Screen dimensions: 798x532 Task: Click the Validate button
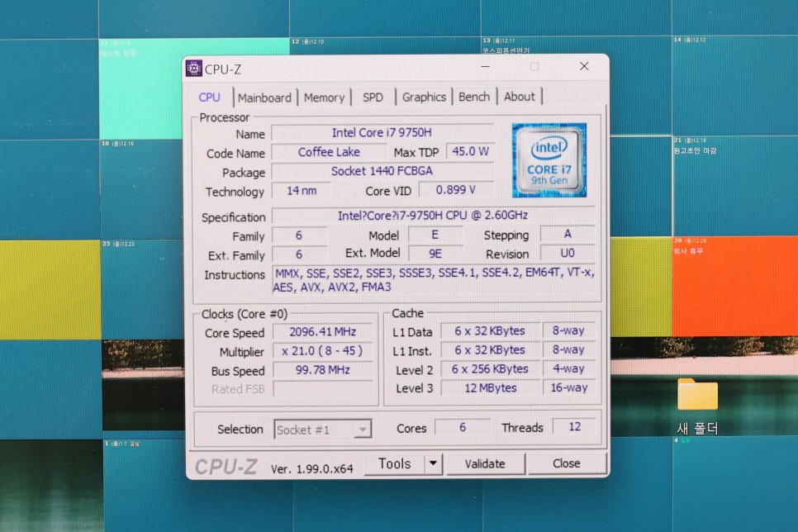coord(484,463)
